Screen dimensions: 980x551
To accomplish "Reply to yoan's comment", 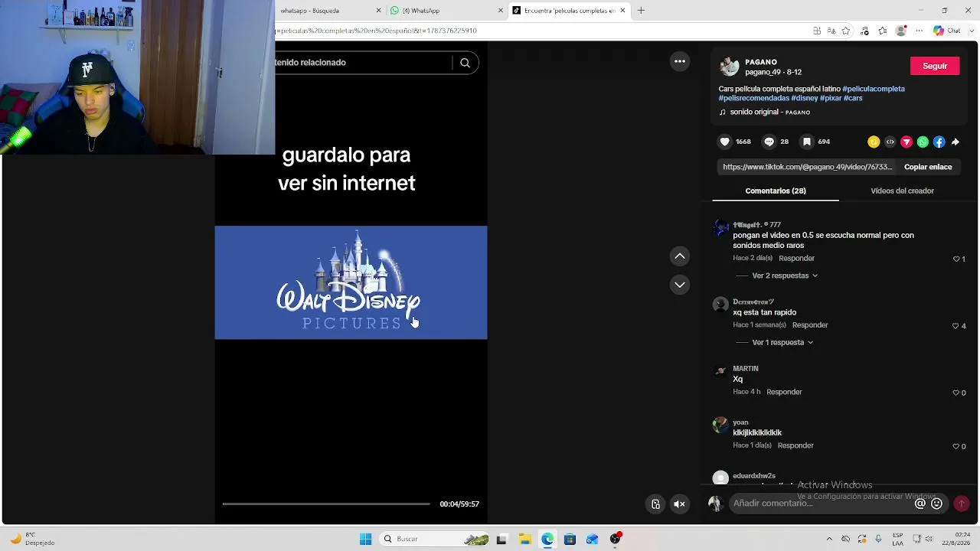I will 795,445.
